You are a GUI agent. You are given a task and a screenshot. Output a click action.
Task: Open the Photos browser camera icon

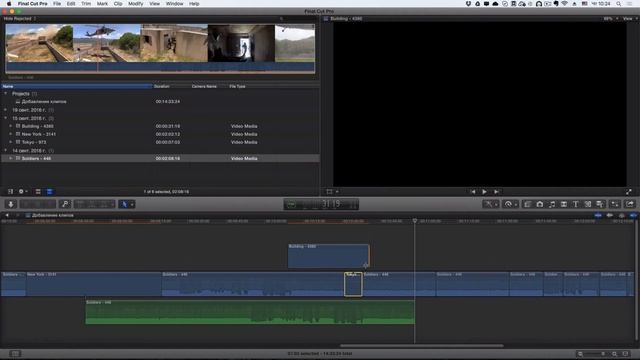point(540,204)
